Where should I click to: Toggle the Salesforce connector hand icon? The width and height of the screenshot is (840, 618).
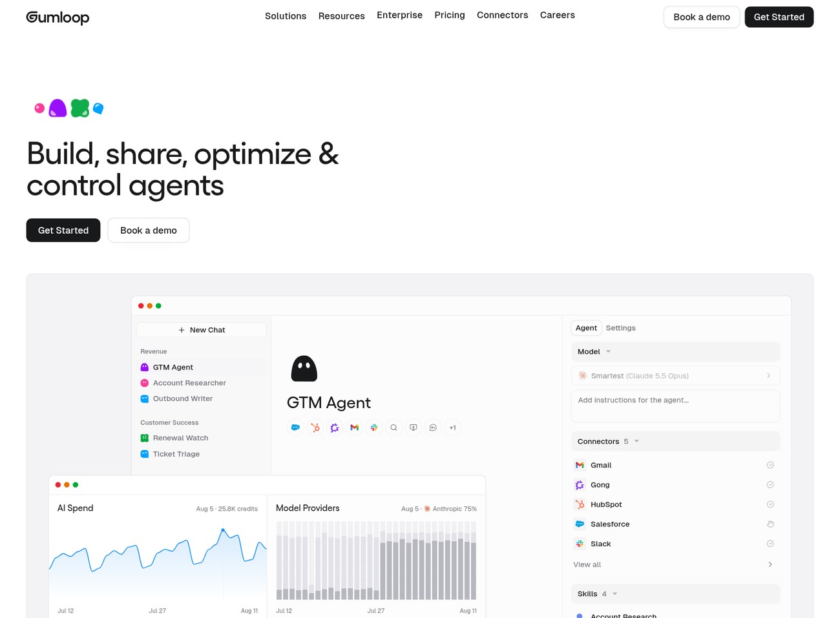click(x=770, y=524)
